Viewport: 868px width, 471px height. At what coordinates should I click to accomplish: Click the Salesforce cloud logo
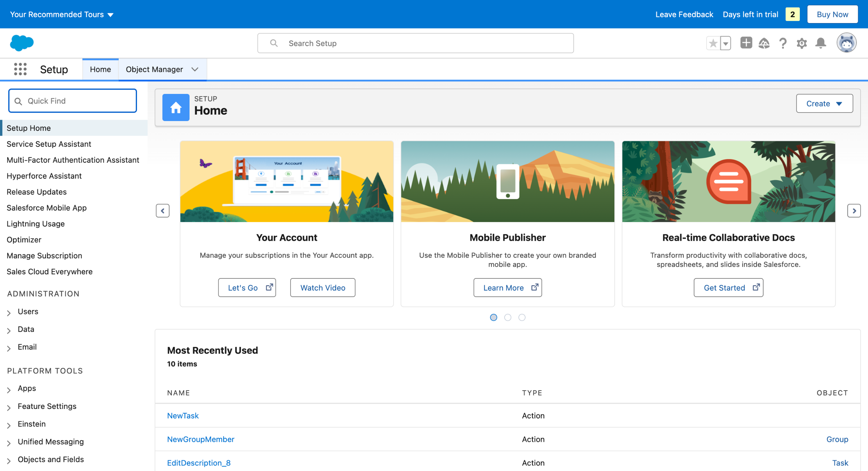[22, 43]
